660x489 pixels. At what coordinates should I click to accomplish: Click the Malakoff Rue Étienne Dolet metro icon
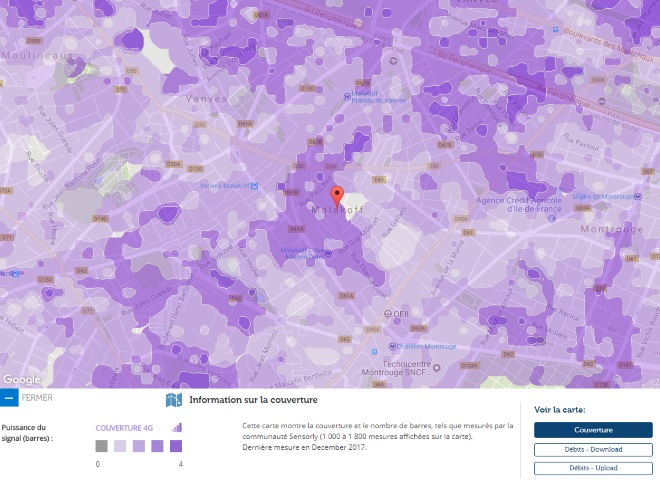(328, 253)
